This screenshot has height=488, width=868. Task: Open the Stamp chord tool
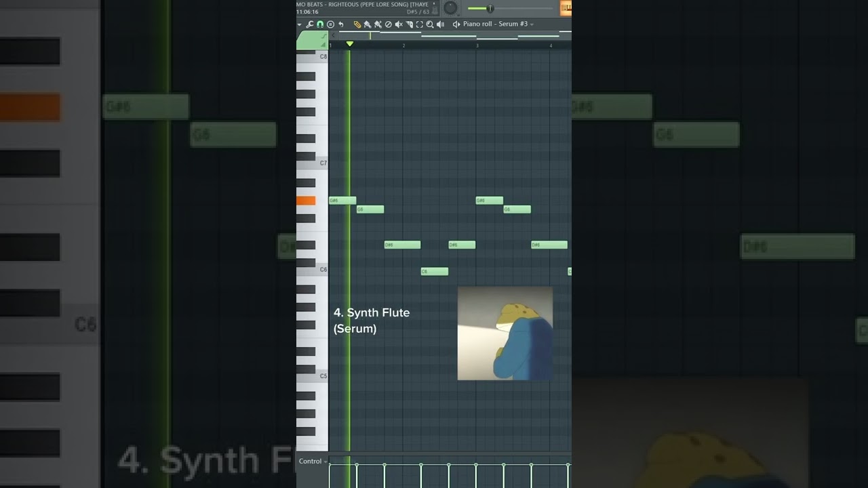330,24
